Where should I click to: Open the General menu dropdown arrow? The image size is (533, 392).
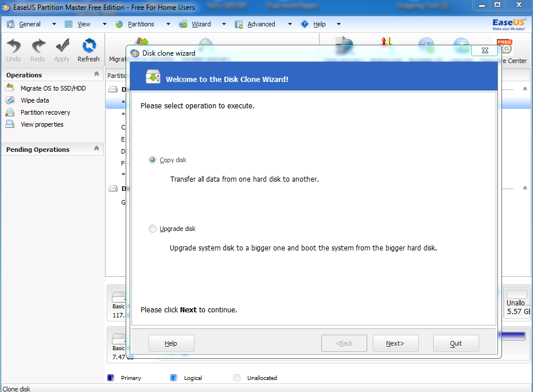(54, 24)
